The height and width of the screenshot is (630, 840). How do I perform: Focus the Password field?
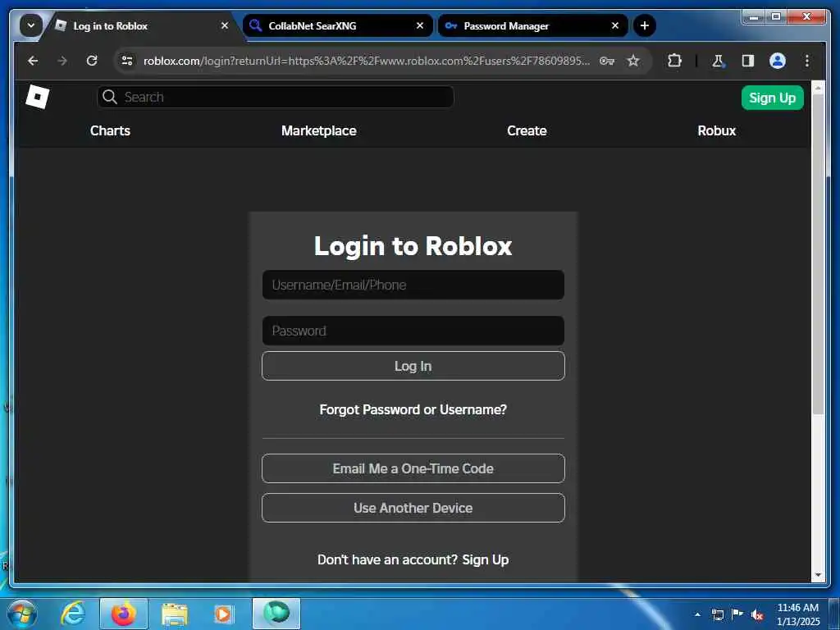click(413, 331)
